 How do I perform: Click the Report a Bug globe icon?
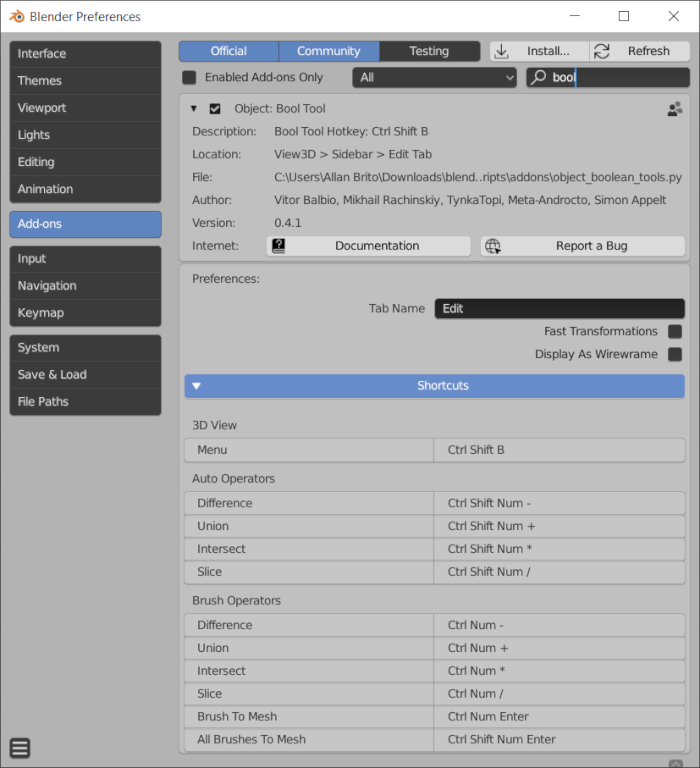493,246
